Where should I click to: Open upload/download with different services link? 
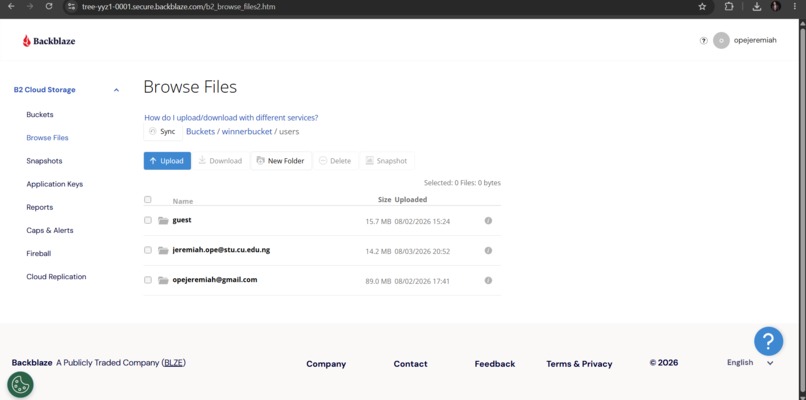tap(231, 117)
